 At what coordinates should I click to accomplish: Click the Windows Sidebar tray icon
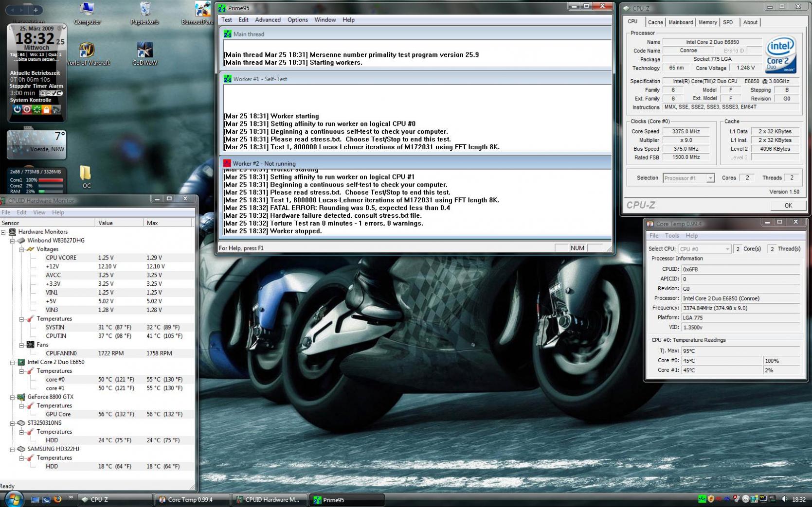click(754, 499)
